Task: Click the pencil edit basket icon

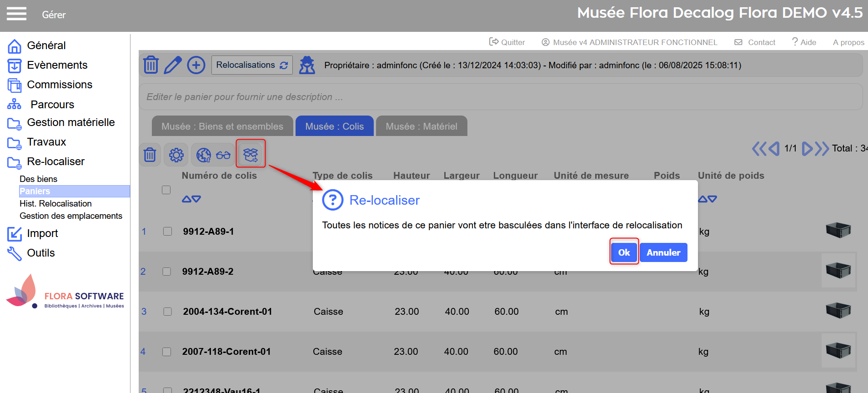Action: (173, 65)
